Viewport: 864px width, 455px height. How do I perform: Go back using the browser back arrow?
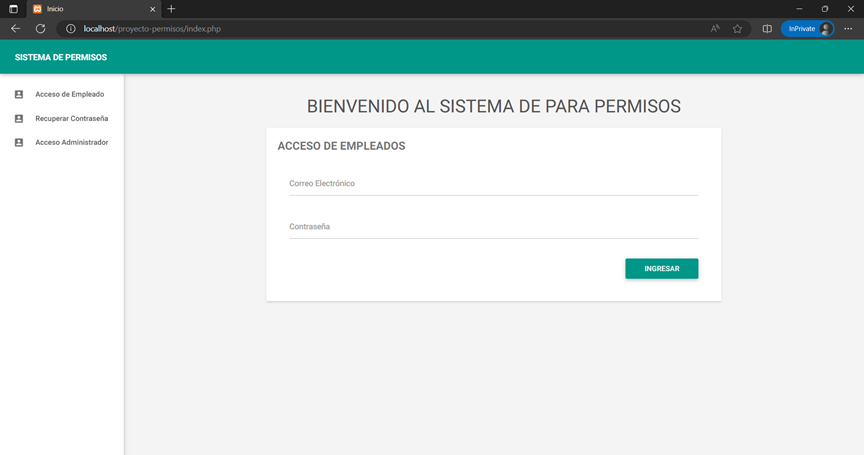point(15,29)
